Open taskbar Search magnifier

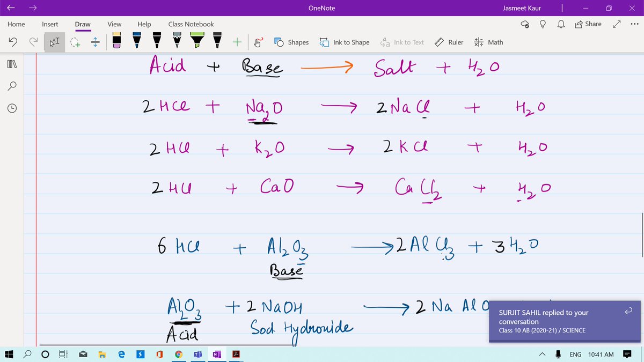[27, 354]
